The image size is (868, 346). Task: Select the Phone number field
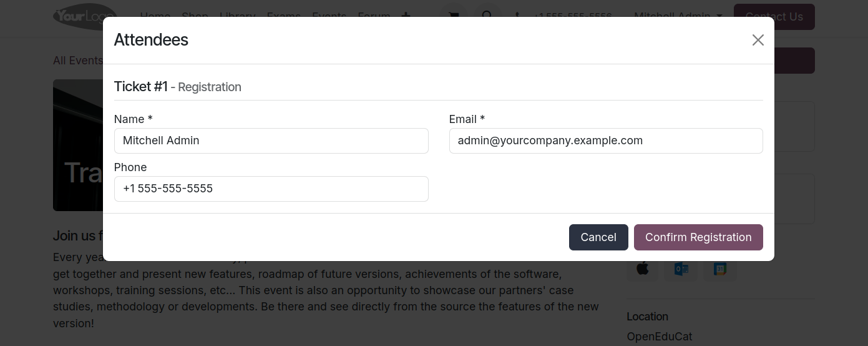click(271, 189)
